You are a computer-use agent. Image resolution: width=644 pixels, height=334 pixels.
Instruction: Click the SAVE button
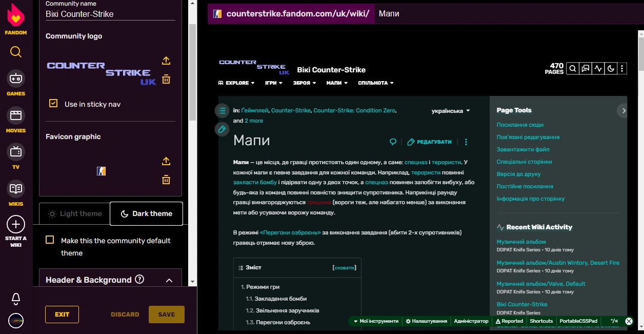[x=167, y=315]
